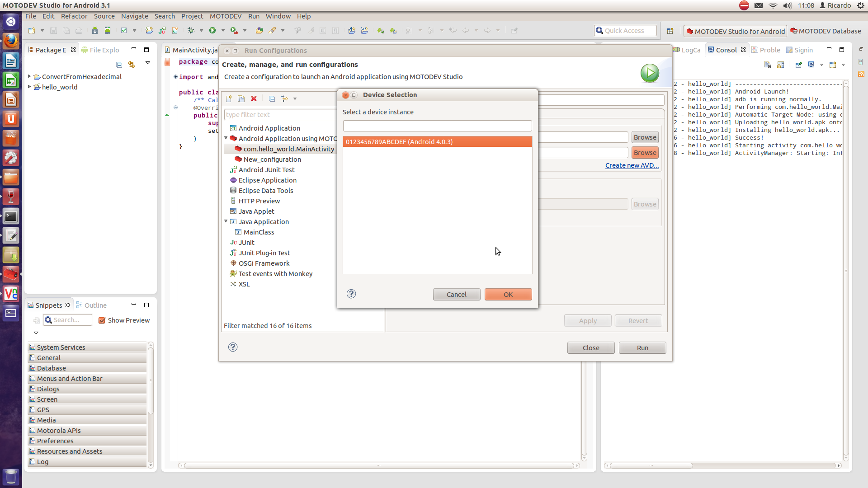Collapse the Java Application node
This screenshot has height=488, width=868.
pos(226,221)
